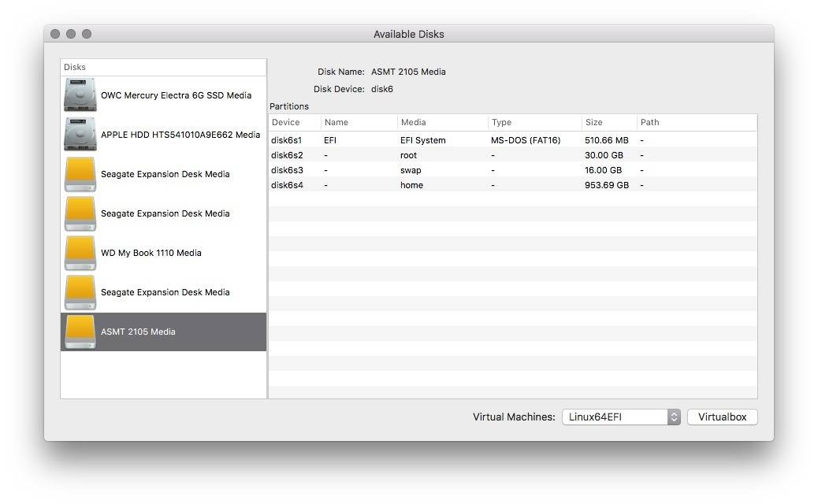Click the 30.00 GB size cell
This screenshot has height=504, width=818.
(604, 155)
